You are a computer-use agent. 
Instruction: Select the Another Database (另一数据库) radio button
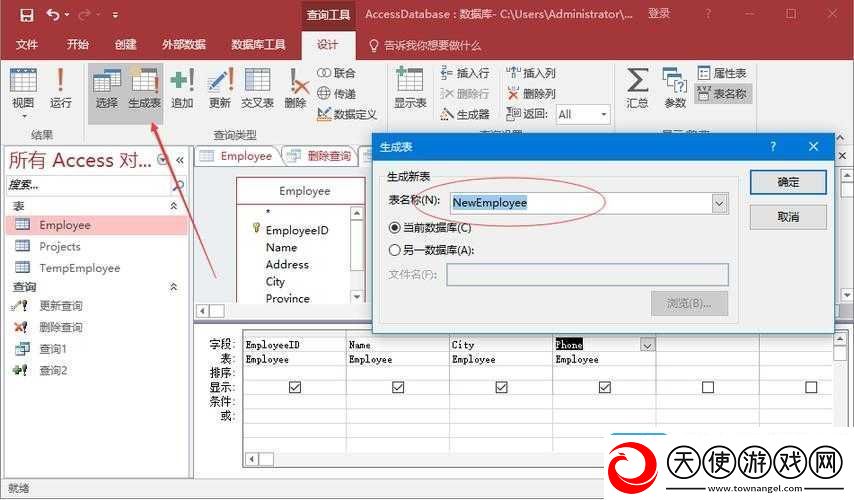click(x=395, y=250)
